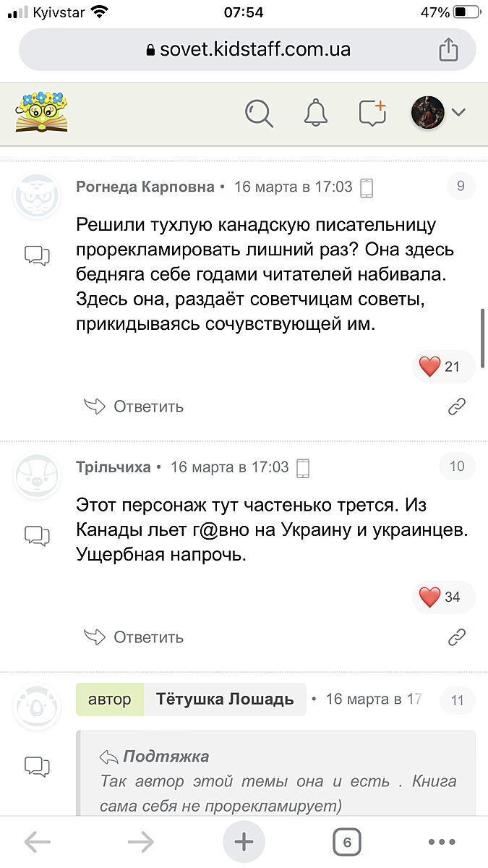This screenshot has width=488, height=868.
Task: Open comment thread icon beside Трільчиха's post
Action: (37, 535)
